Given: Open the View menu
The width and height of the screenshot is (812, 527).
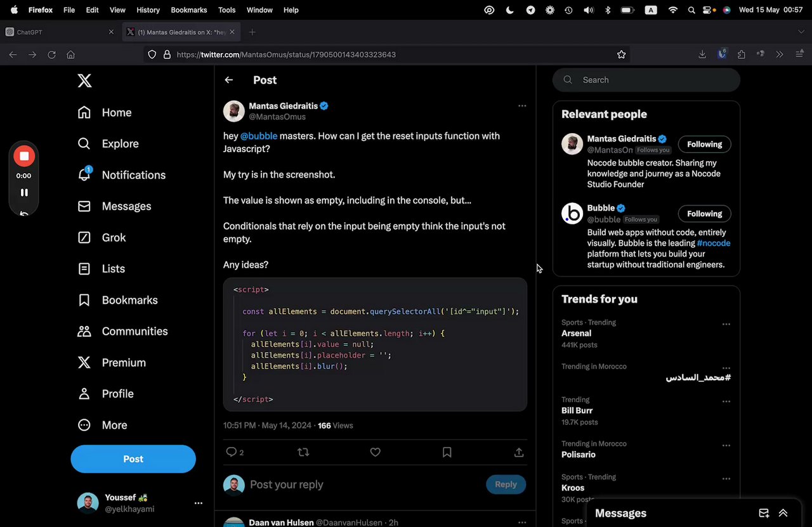Looking at the screenshot, I should pyautogui.click(x=117, y=10).
